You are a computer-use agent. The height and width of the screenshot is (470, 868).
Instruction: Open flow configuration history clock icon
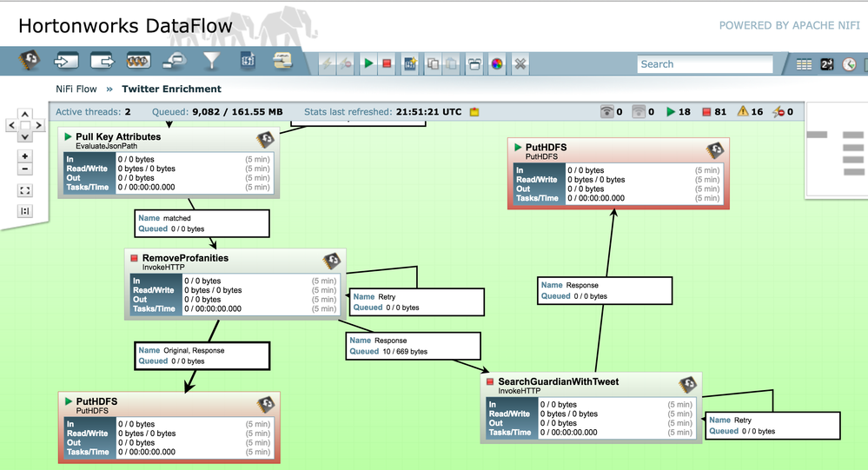coord(849,64)
